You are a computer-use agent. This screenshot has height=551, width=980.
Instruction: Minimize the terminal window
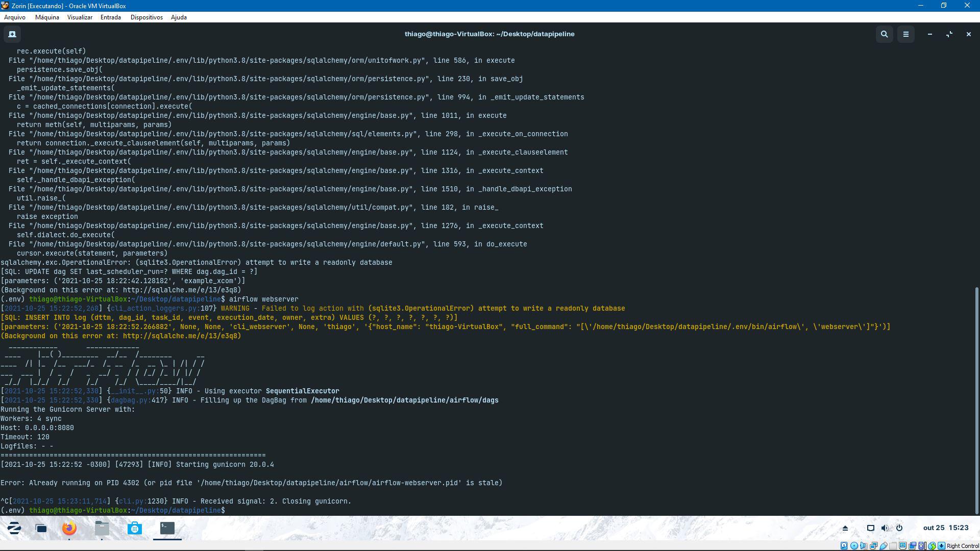coord(930,34)
